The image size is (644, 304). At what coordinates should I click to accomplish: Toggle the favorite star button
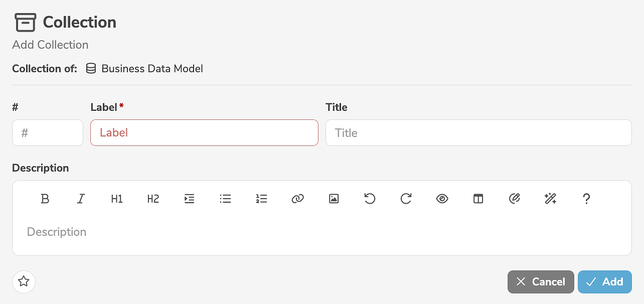[x=24, y=281]
